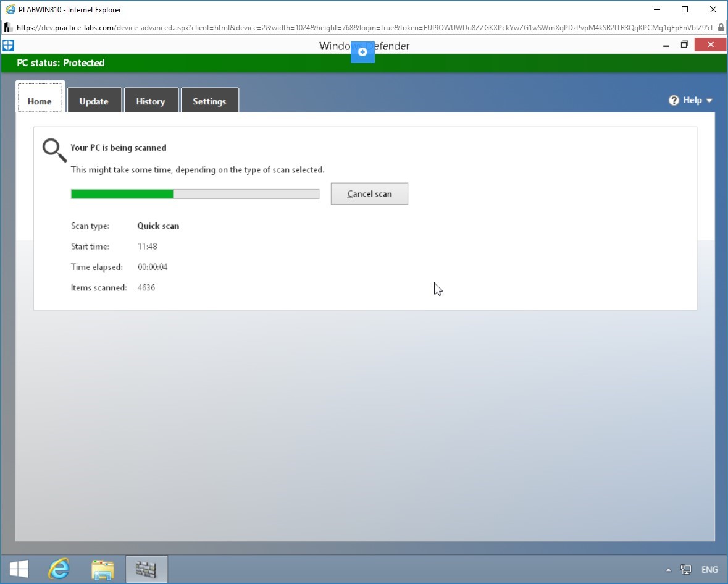728x584 pixels.
Task: Click the browser URL address field
Action: coord(364,28)
